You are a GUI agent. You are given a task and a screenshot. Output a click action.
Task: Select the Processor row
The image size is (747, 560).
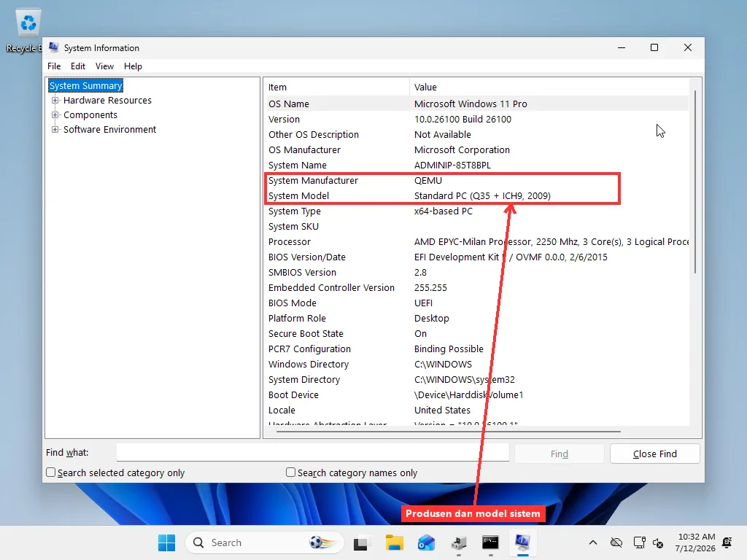coord(476,241)
